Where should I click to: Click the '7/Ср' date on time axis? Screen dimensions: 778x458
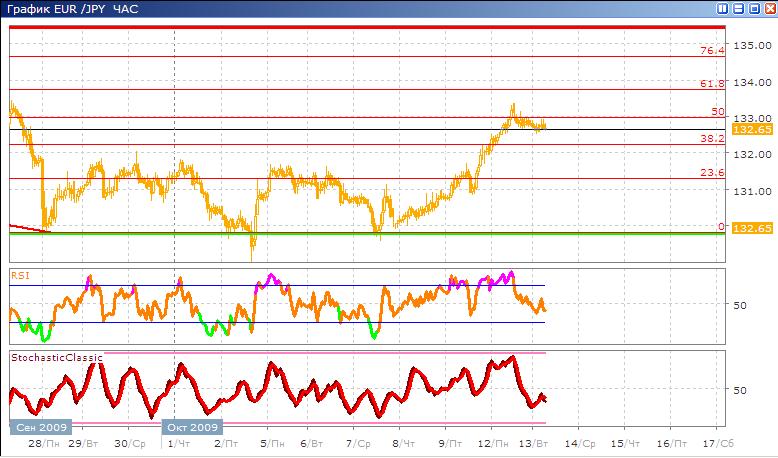[358, 442]
